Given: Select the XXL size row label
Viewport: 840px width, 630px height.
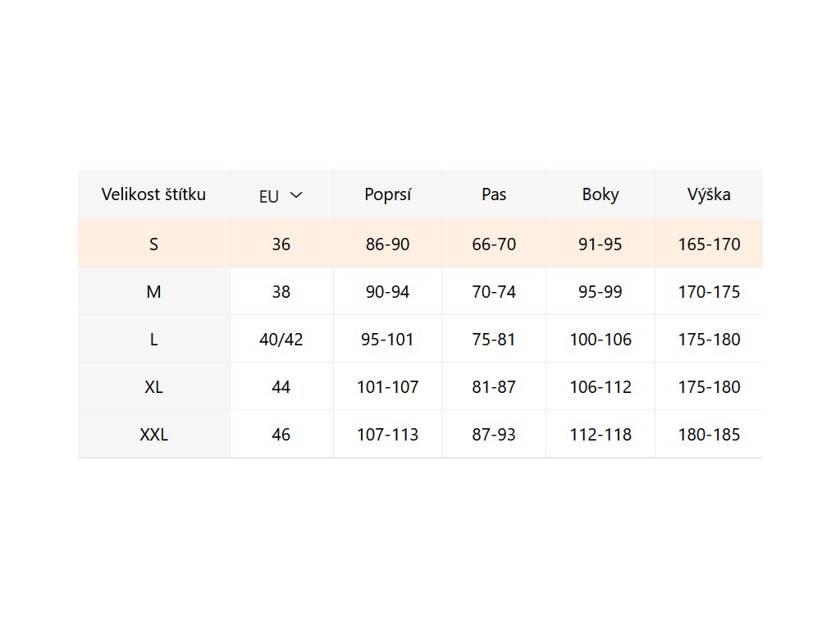Looking at the screenshot, I should 153,434.
